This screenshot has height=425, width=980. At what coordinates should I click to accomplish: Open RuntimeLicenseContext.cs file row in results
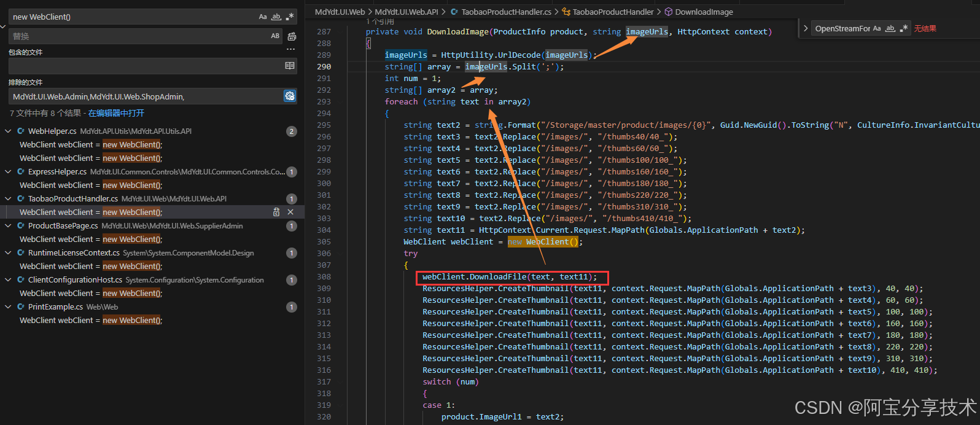coord(151,252)
